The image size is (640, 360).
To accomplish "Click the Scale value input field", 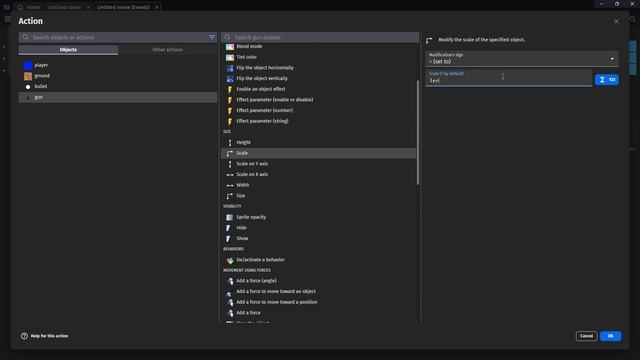I will (509, 78).
